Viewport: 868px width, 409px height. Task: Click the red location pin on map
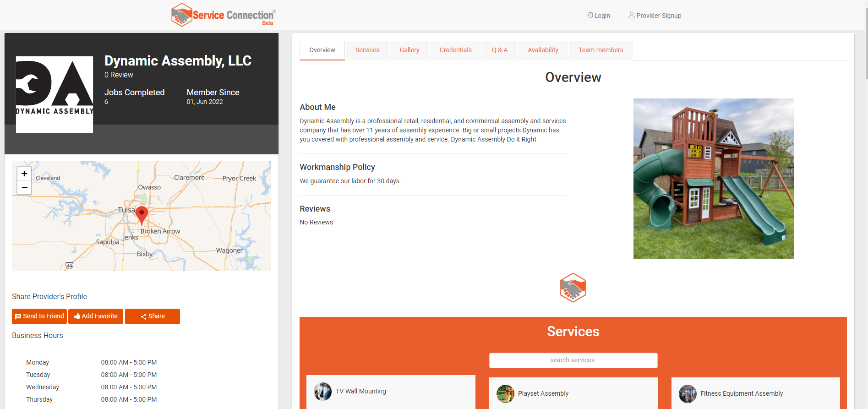(142, 214)
